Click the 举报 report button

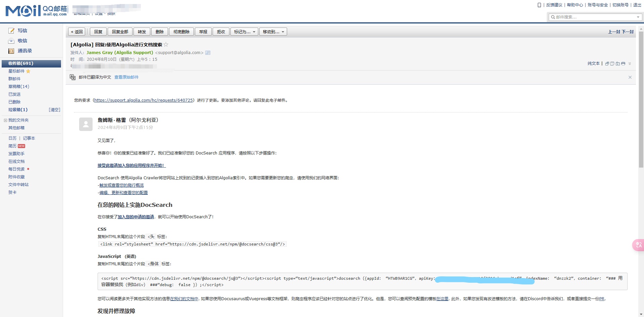[x=203, y=32]
